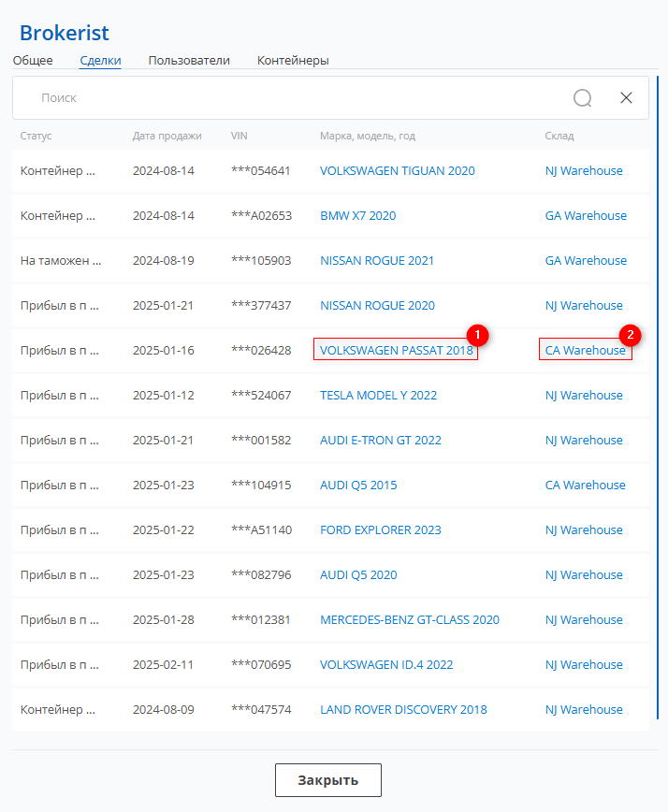
Task: Click sale date 2025-01-22
Action: click(x=163, y=530)
